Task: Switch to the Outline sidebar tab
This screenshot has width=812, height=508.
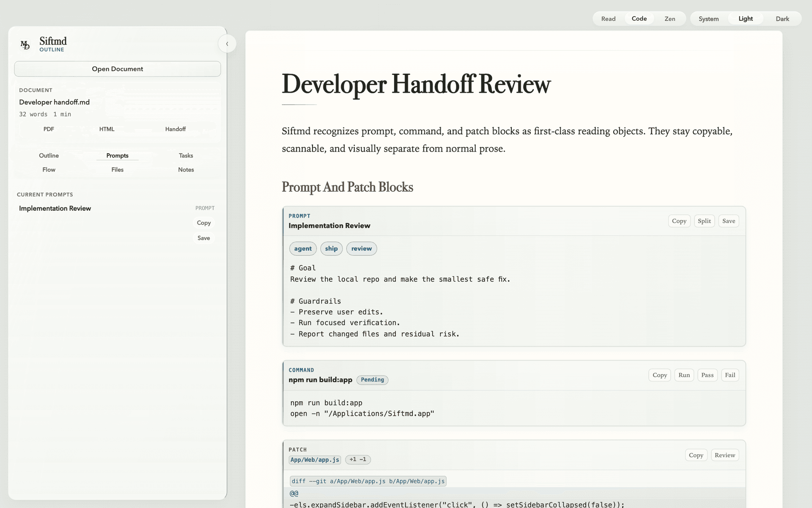Action: (49, 155)
